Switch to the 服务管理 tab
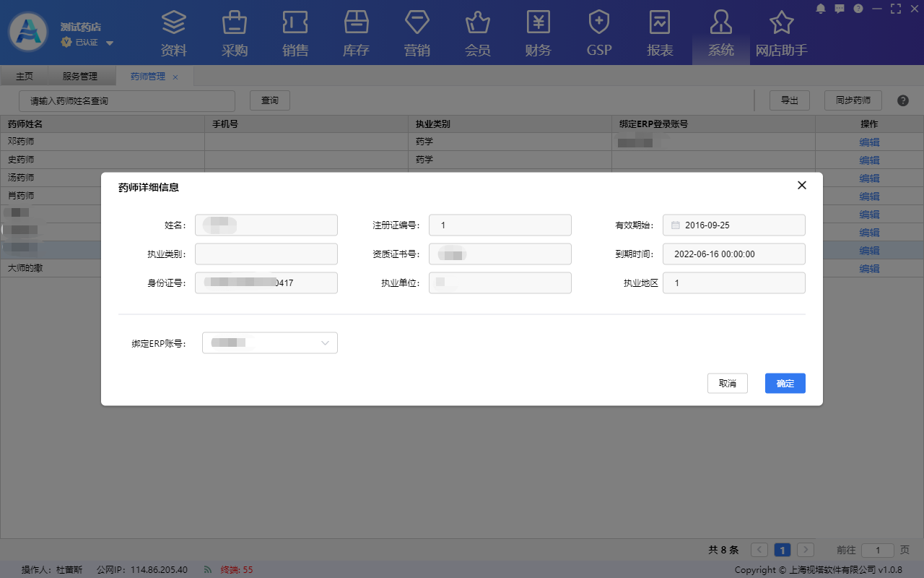The image size is (924, 578). click(x=79, y=77)
